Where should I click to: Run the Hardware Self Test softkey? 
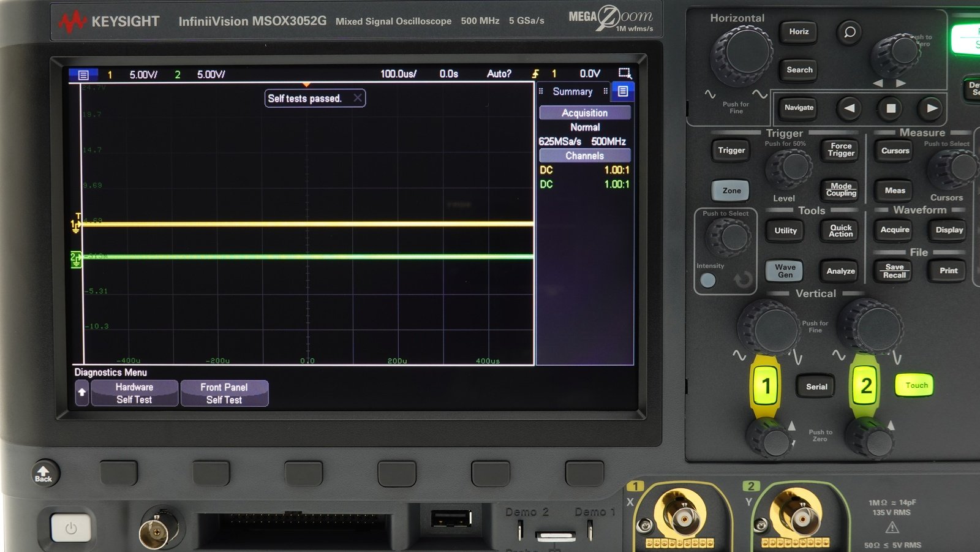pyautogui.click(x=135, y=393)
